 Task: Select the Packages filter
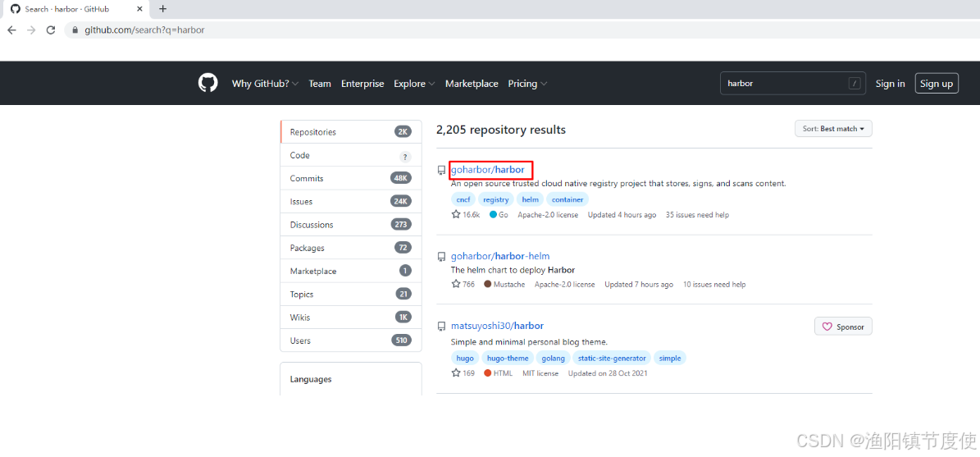click(x=351, y=248)
